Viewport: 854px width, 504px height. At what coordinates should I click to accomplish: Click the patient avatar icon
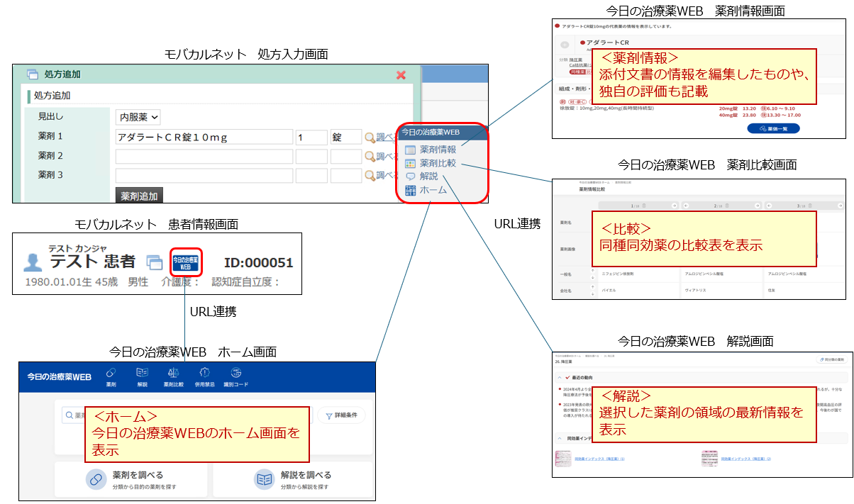(x=33, y=263)
